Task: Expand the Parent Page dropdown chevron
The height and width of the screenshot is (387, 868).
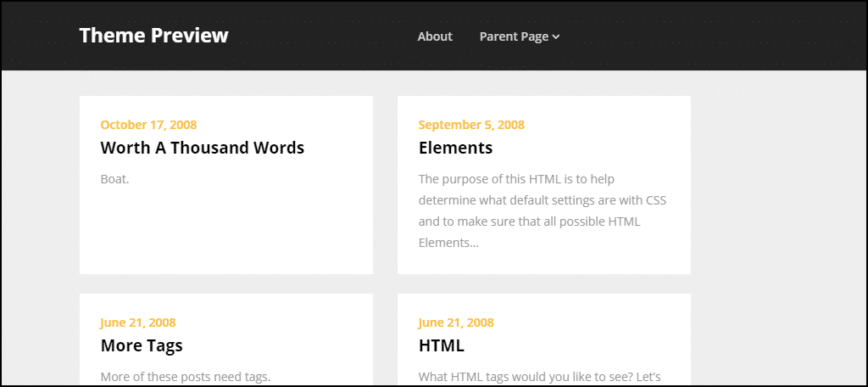Action: [x=556, y=37]
